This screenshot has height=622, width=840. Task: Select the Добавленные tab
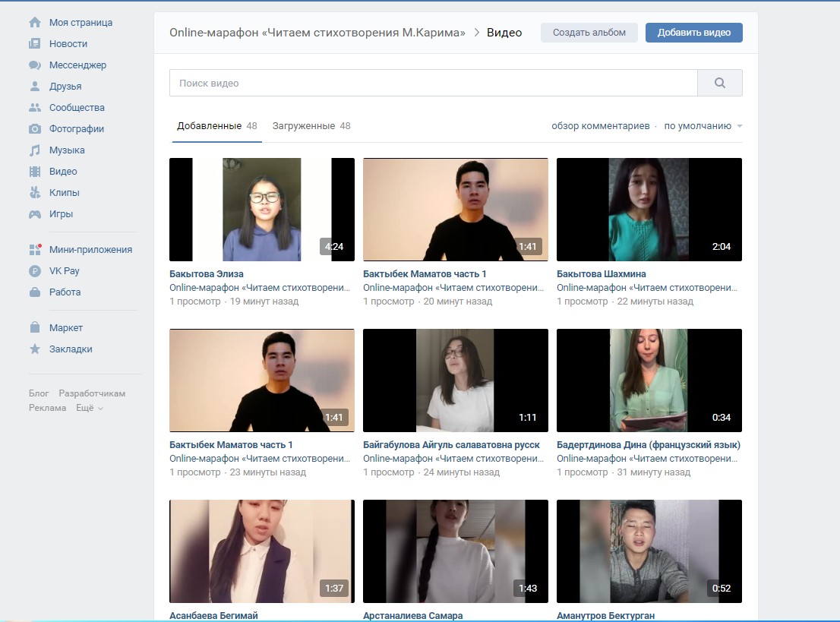pyautogui.click(x=216, y=126)
